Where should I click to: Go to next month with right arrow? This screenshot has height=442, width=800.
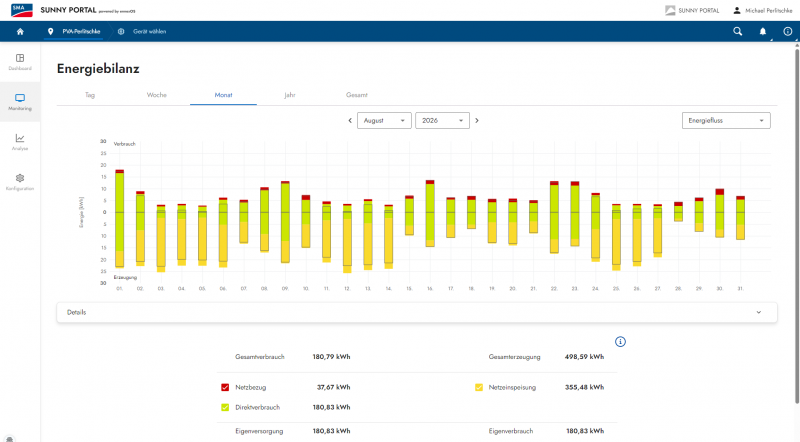[477, 120]
